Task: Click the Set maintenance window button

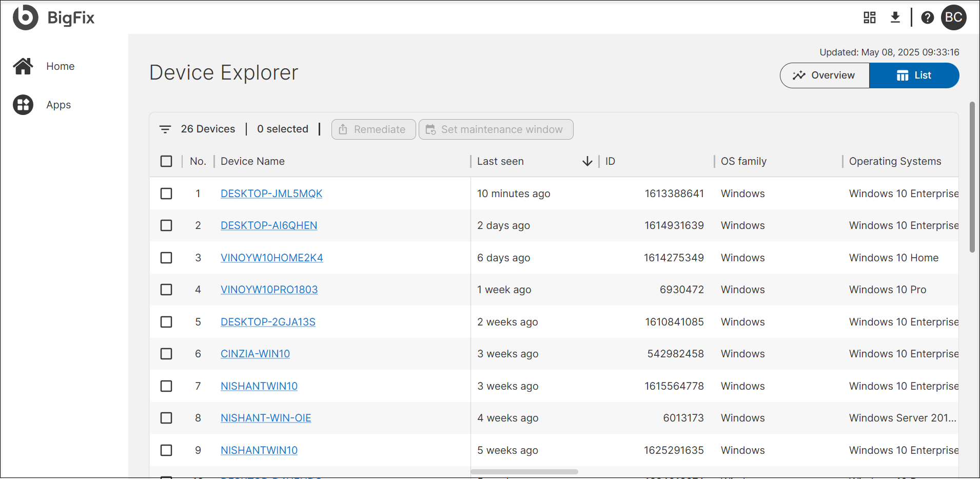Action: coord(496,129)
